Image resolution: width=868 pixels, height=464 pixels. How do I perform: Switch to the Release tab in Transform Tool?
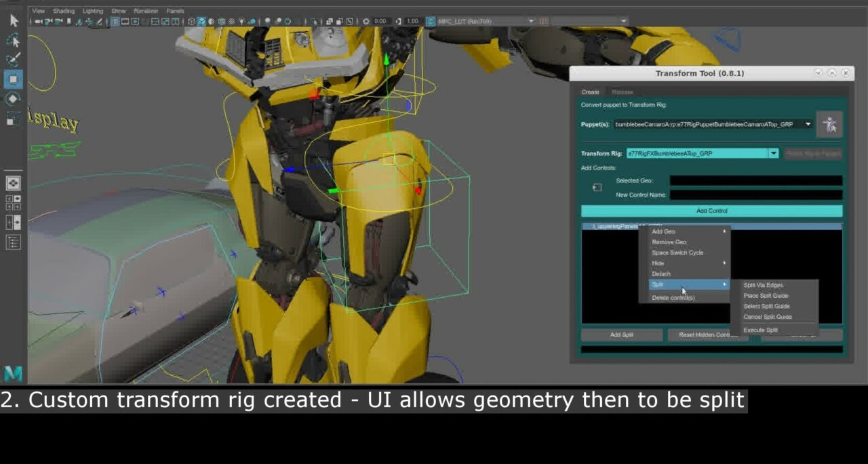[623, 92]
